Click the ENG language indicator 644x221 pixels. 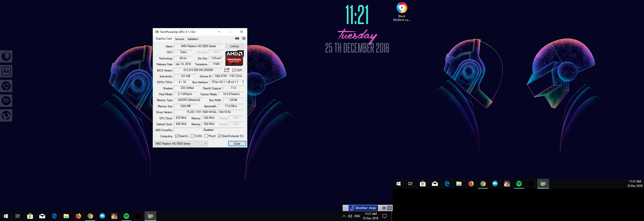(357, 216)
